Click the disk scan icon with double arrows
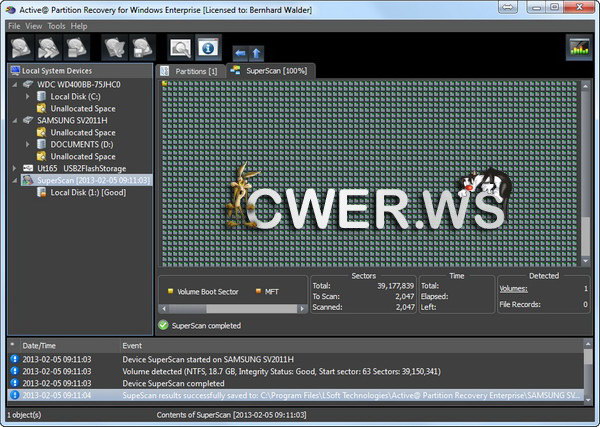600x427 pixels. click(47, 47)
